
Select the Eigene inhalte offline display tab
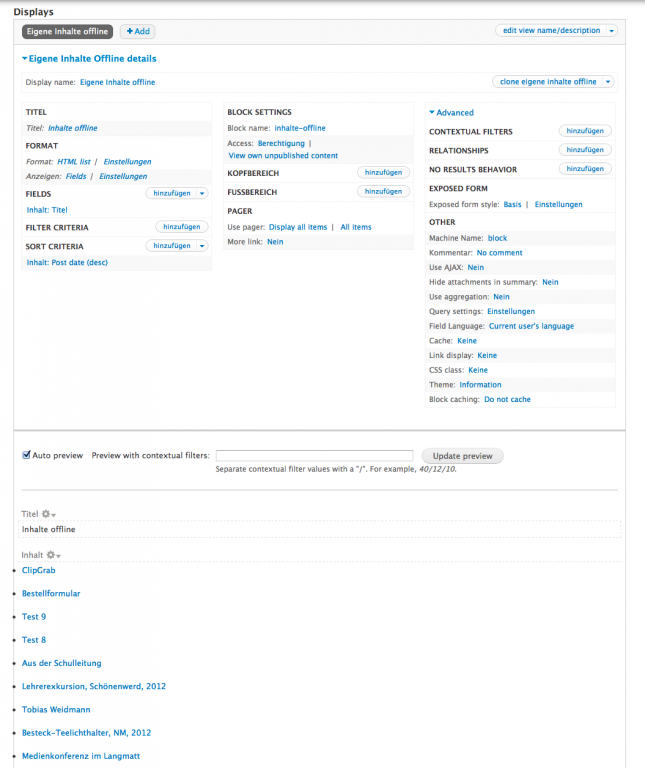pyautogui.click(x=67, y=32)
